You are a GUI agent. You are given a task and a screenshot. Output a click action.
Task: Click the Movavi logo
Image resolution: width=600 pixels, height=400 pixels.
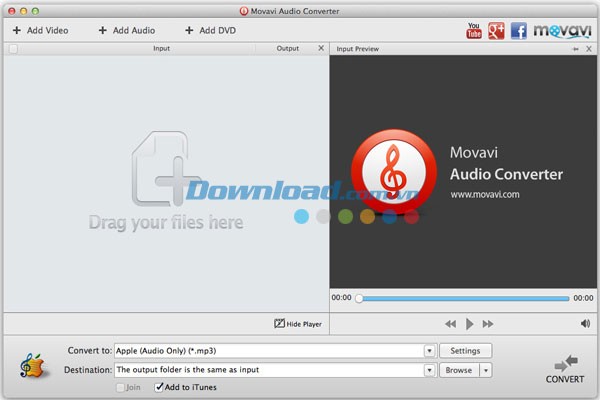562,31
